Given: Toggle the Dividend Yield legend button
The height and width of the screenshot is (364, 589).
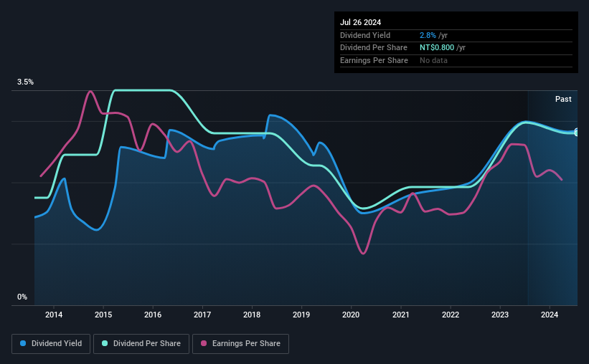Looking at the screenshot, I should coord(51,344).
